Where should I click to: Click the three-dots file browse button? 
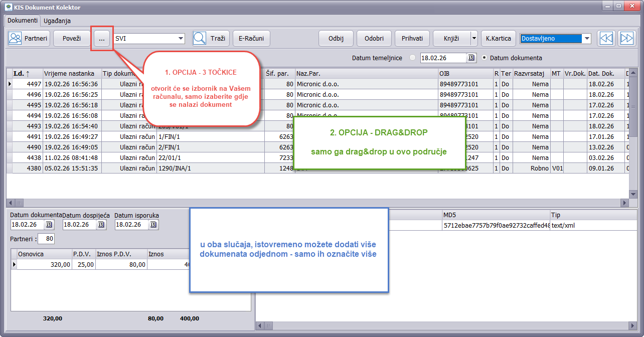click(x=102, y=39)
